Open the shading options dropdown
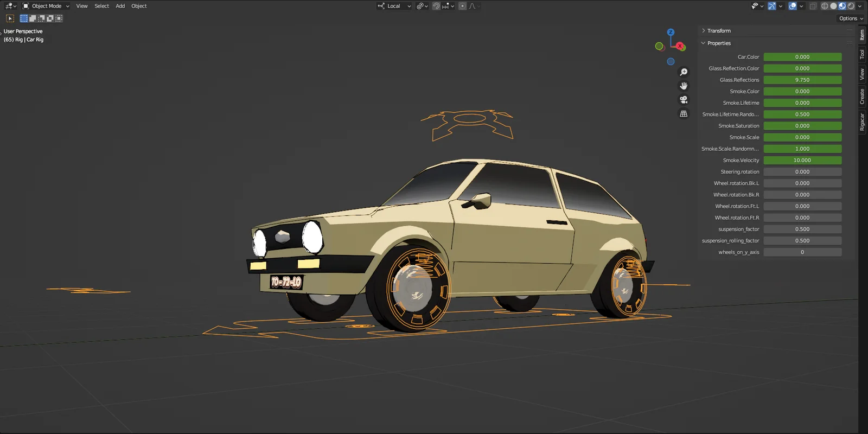The image size is (868, 434). 860,6
